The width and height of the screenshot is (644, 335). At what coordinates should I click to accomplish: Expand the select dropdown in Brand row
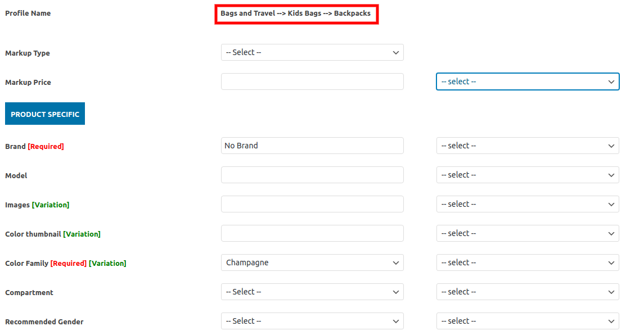[x=528, y=146]
